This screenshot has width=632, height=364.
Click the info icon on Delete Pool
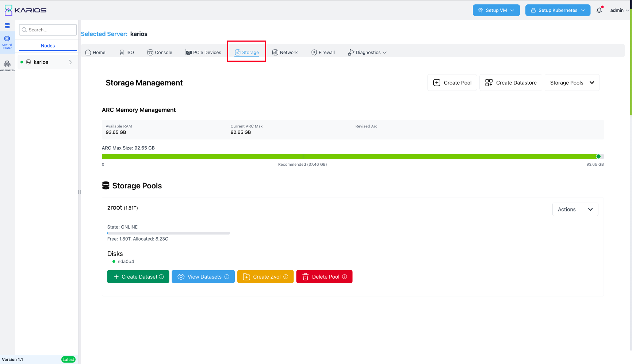click(x=345, y=277)
